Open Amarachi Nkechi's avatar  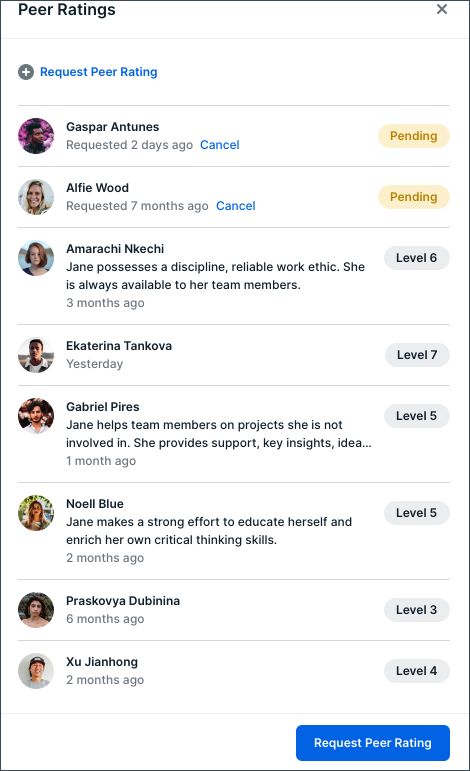pyautogui.click(x=36, y=258)
